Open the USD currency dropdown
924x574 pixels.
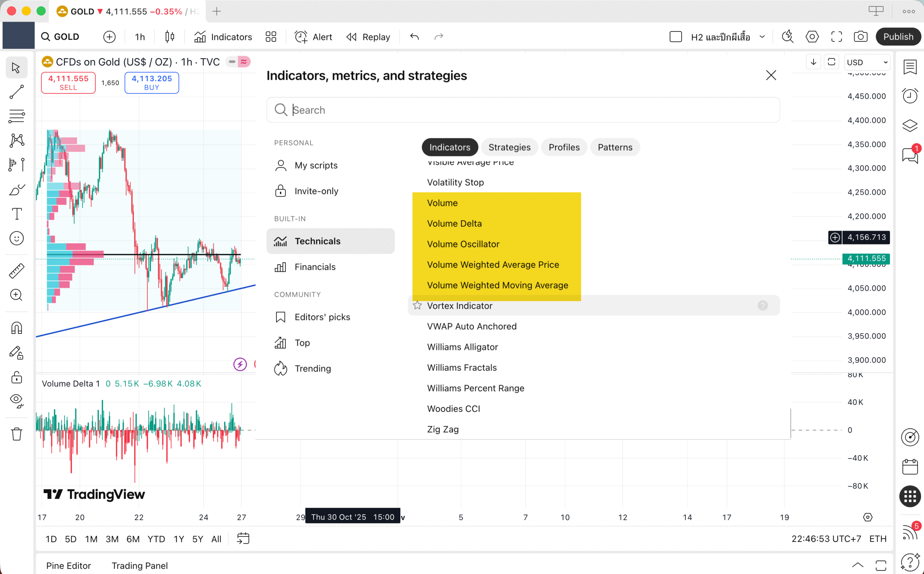point(867,62)
